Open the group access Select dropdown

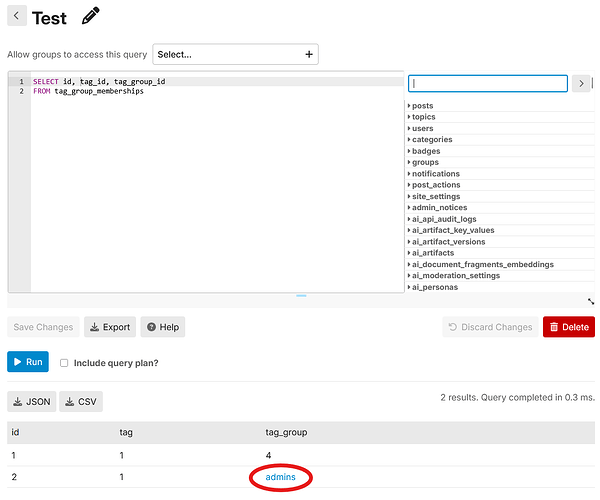point(235,54)
